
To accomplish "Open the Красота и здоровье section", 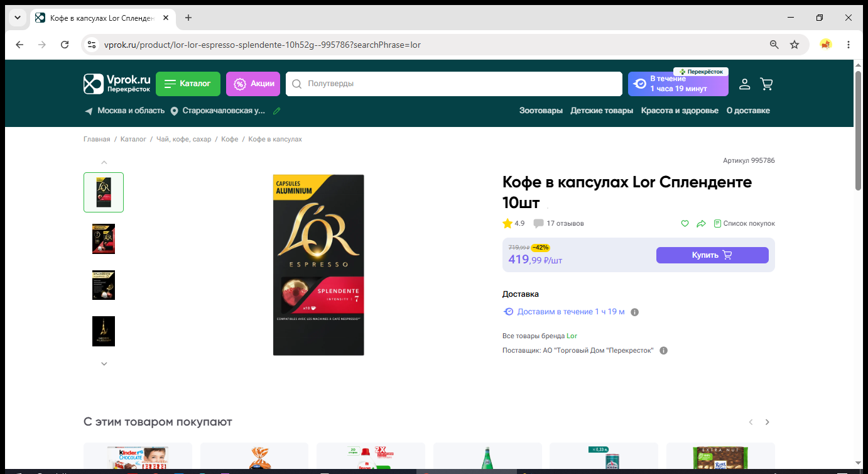I will point(680,111).
